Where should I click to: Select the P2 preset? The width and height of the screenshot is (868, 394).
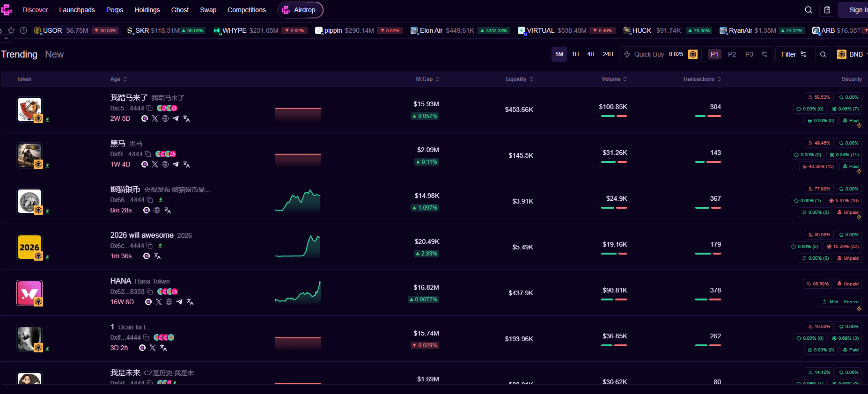click(x=732, y=54)
